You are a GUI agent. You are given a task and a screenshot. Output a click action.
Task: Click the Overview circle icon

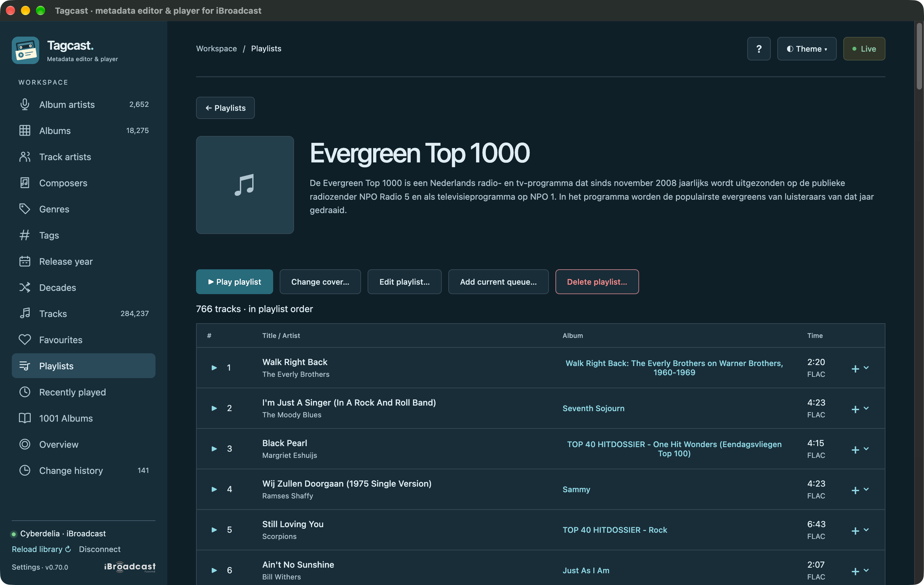pyautogui.click(x=25, y=444)
